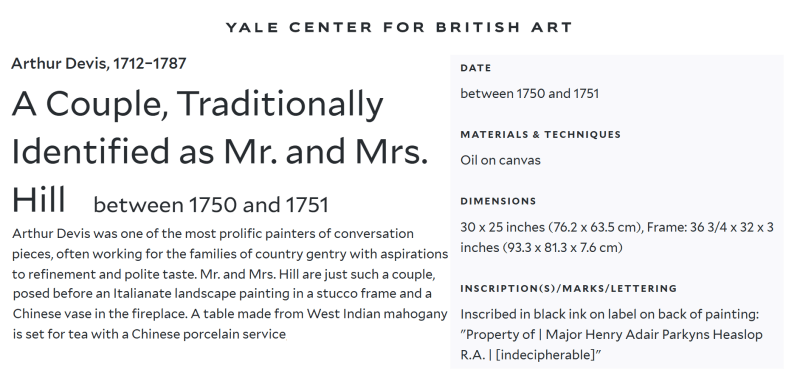Click the DIMENSIONS heading
The height and width of the screenshot is (392, 800).
(x=498, y=201)
